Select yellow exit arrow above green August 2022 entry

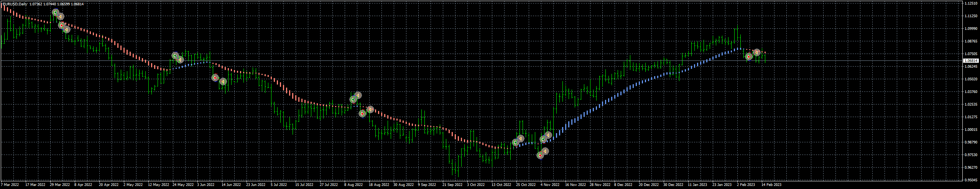(x=358, y=95)
